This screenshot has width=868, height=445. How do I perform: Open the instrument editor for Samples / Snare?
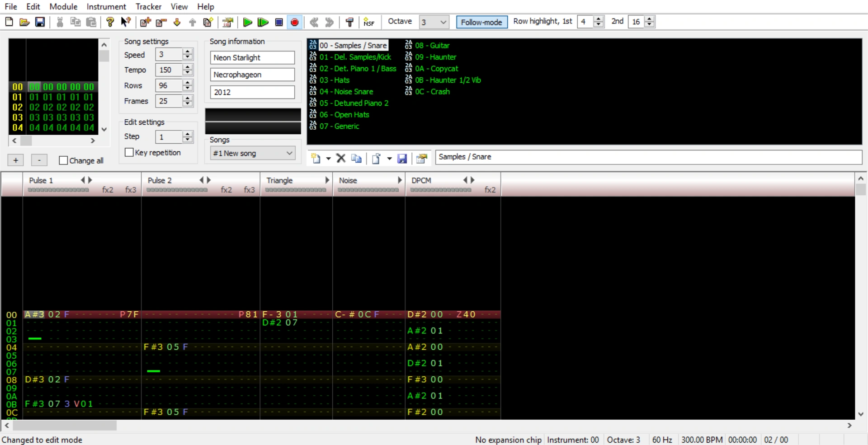[x=421, y=159]
